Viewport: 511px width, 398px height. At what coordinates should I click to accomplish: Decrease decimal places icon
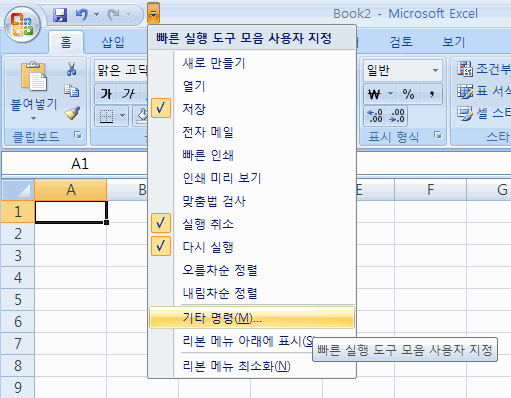397,116
